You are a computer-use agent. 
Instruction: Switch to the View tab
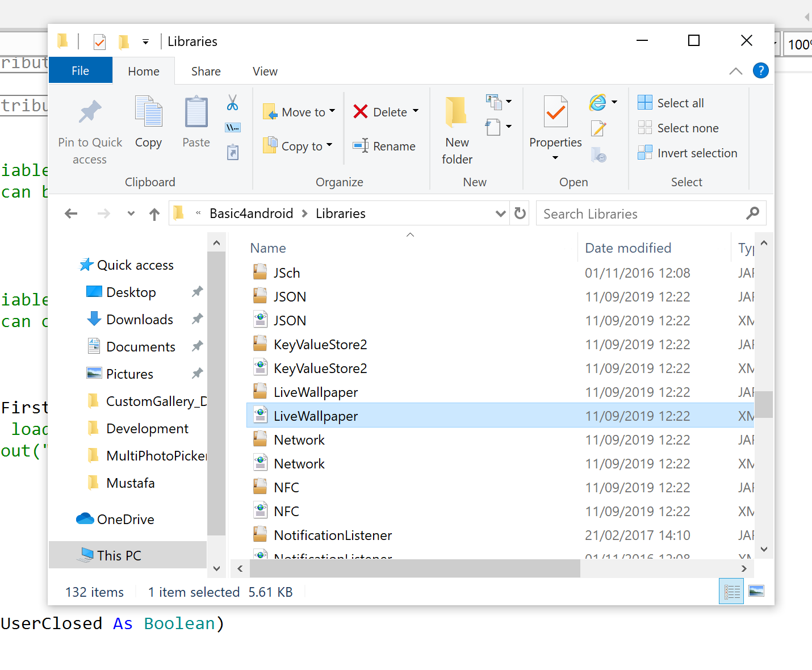tap(265, 72)
